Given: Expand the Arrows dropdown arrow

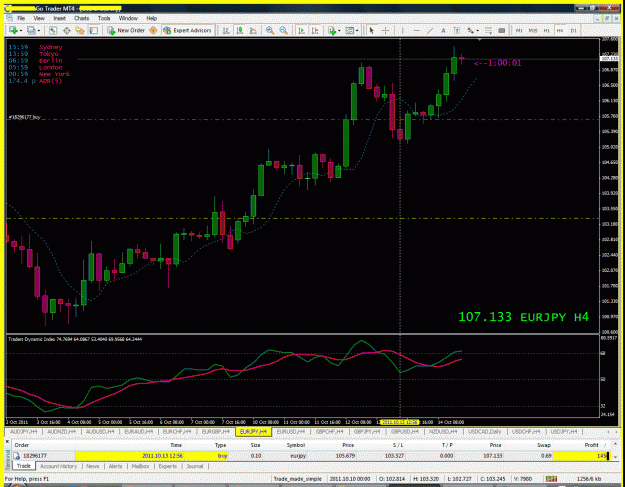Looking at the screenshot, I should [478, 30].
